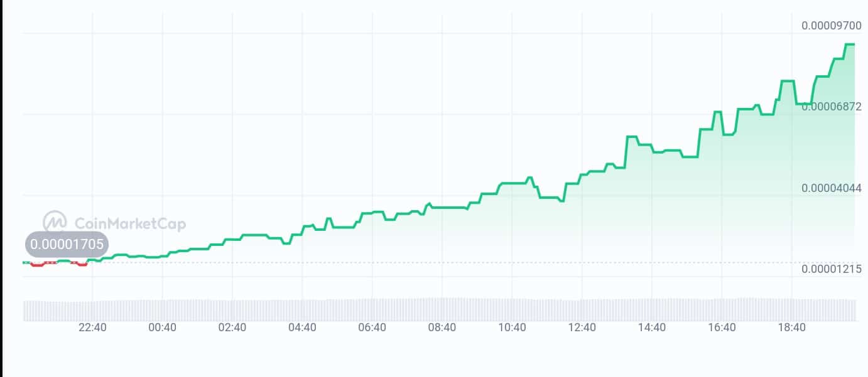
Task: Select the 16:40 time axis marker
Action: (x=722, y=327)
